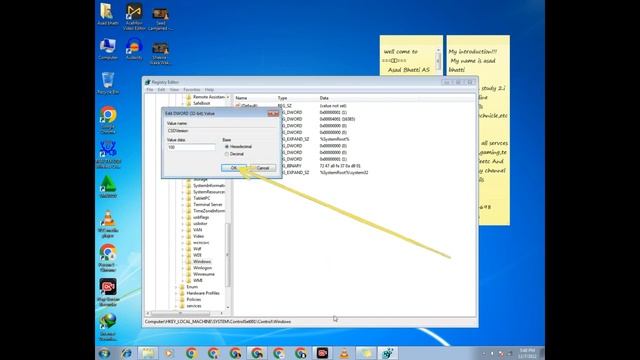Select the Winlogon registry key
Viewport: 640px width, 360px height.
(x=202, y=268)
